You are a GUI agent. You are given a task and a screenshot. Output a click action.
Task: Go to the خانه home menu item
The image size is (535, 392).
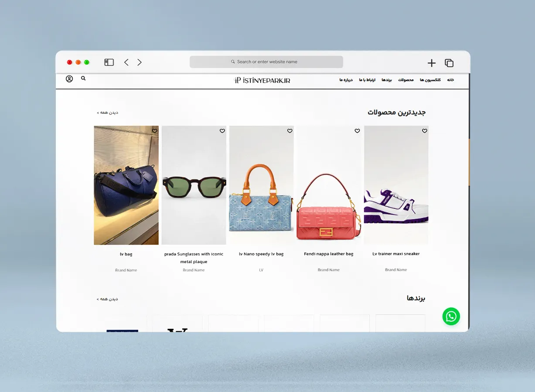tap(450, 80)
